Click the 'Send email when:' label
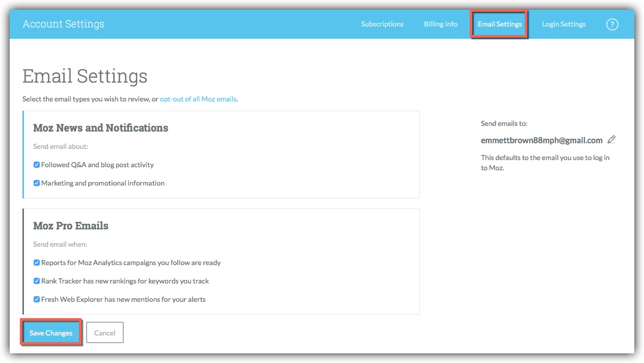644x363 pixels. coord(60,244)
